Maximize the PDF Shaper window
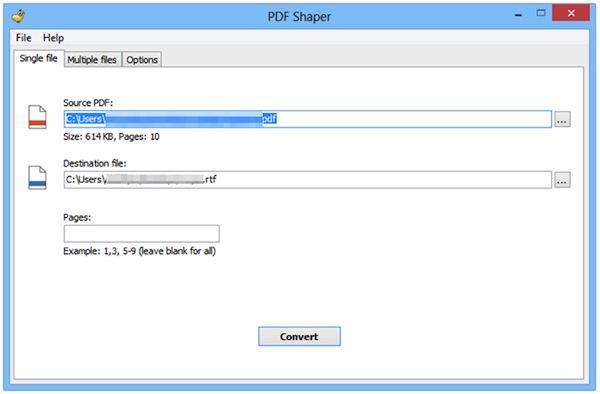Viewport: 600px width, 394px height. coord(541,13)
